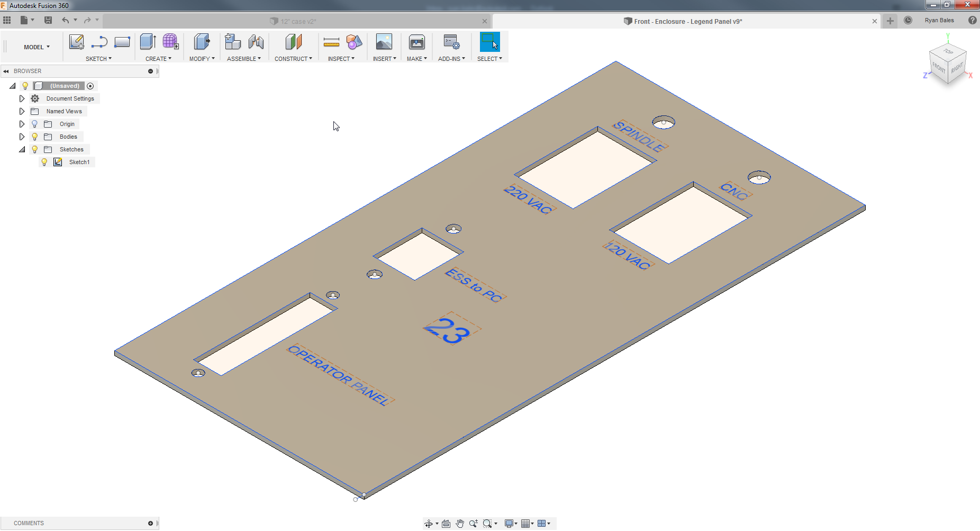Click the New Component icon
Image resolution: width=980 pixels, height=531 pixels.
(x=233, y=42)
